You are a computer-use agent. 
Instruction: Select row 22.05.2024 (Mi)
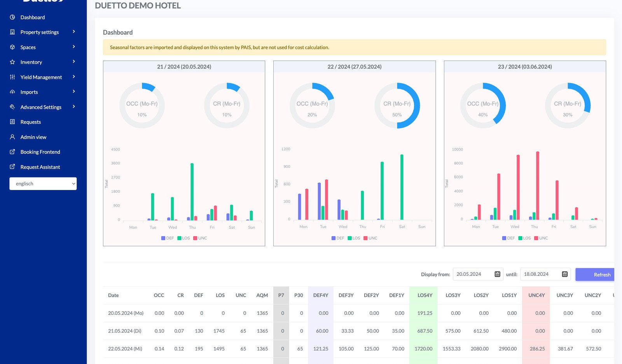[358, 349]
